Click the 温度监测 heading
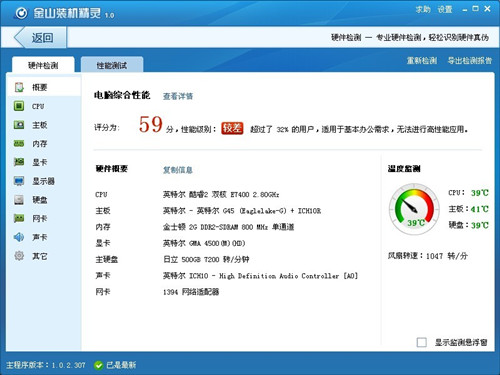The height and width of the screenshot is (375, 500). pyautogui.click(x=404, y=169)
